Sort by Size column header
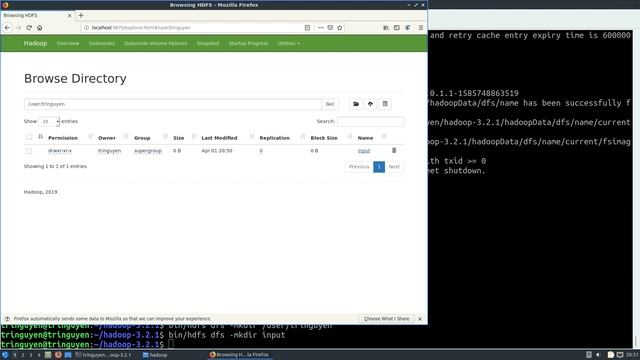The image size is (640, 360). click(x=178, y=138)
